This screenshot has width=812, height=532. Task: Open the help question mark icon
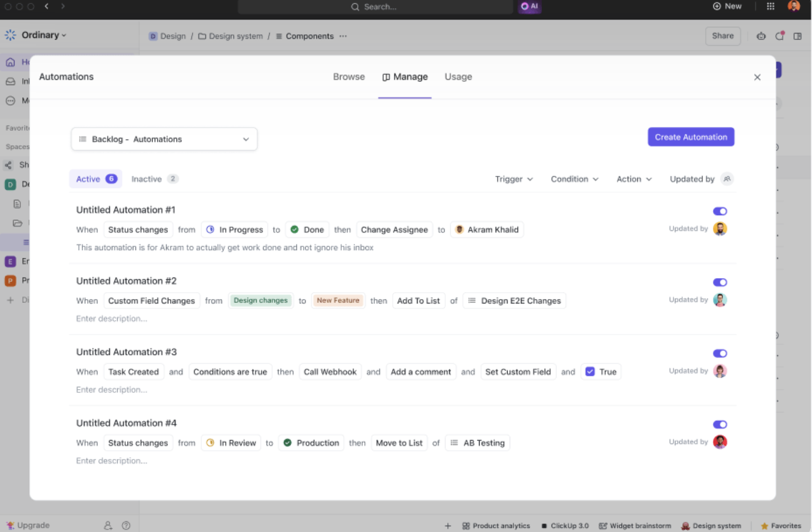click(x=126, y=526)
